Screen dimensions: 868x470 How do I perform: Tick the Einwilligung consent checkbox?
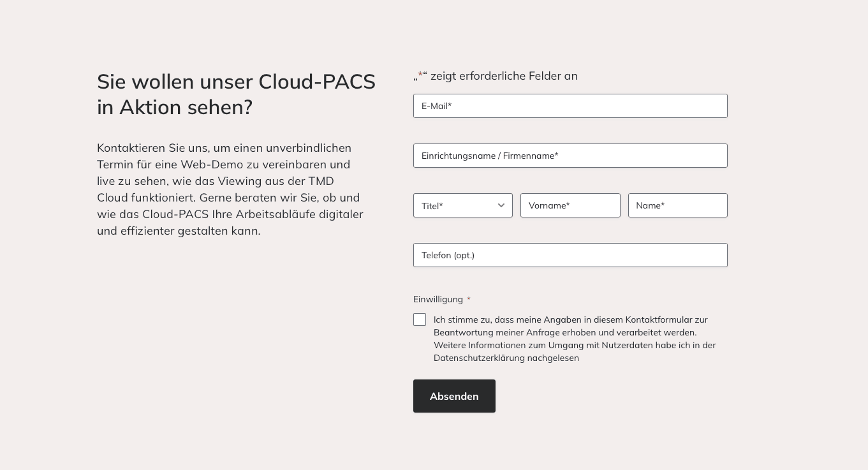[x=420, y=319]
